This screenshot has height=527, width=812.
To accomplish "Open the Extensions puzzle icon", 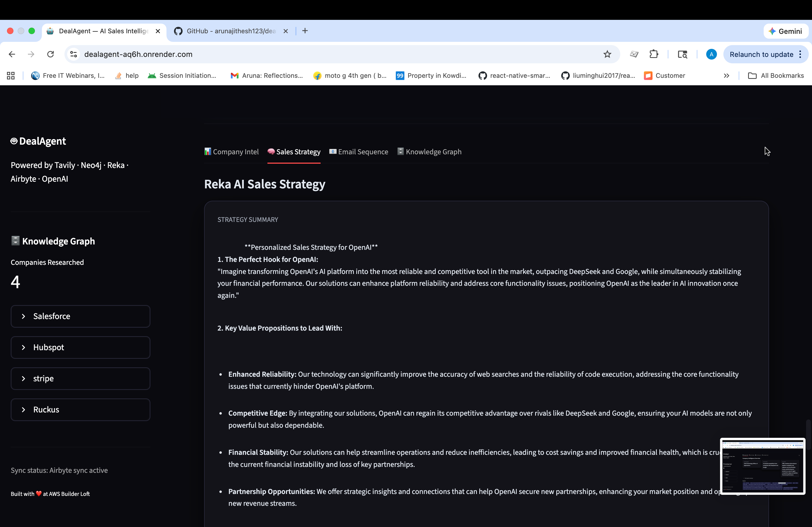I will click(x=654, y=54).
